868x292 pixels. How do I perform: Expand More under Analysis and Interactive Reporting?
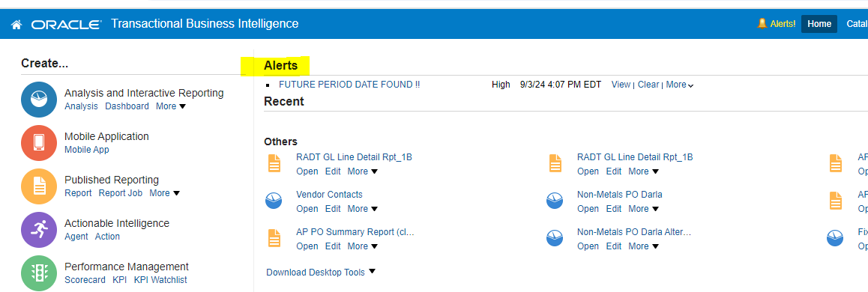(171, 106)
